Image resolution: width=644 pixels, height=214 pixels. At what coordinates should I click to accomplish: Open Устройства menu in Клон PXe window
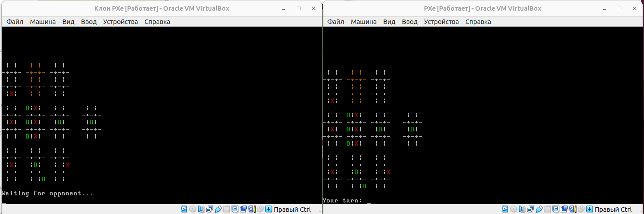coord(120,22)
